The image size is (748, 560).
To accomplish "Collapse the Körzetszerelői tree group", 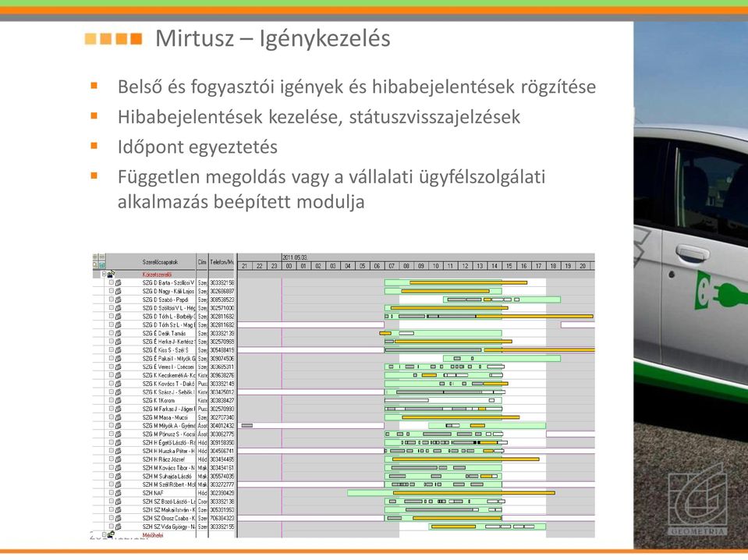I will (104, 275).
